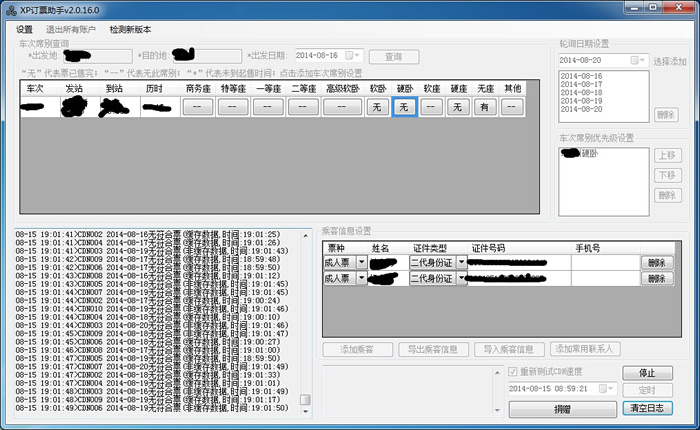
Task: Delete the first passenger row
Action: coord(655,262)
